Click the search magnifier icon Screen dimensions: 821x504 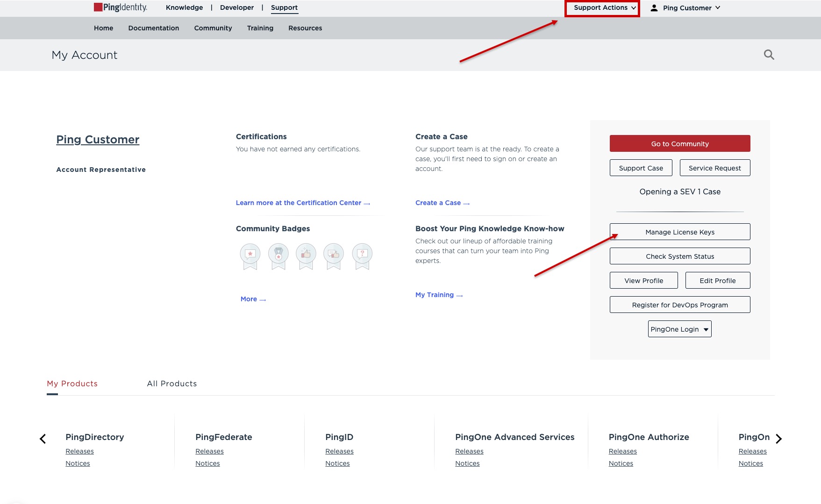coord(769,55)
